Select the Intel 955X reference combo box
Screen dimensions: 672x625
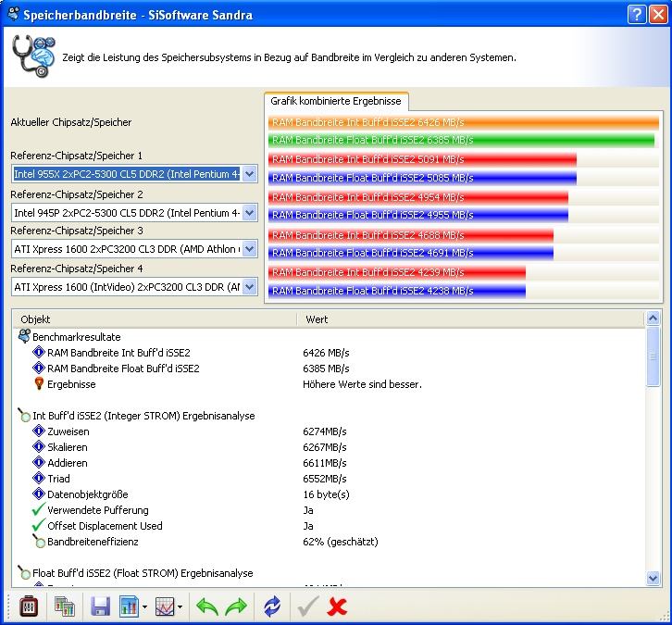[x=134, y=174]
